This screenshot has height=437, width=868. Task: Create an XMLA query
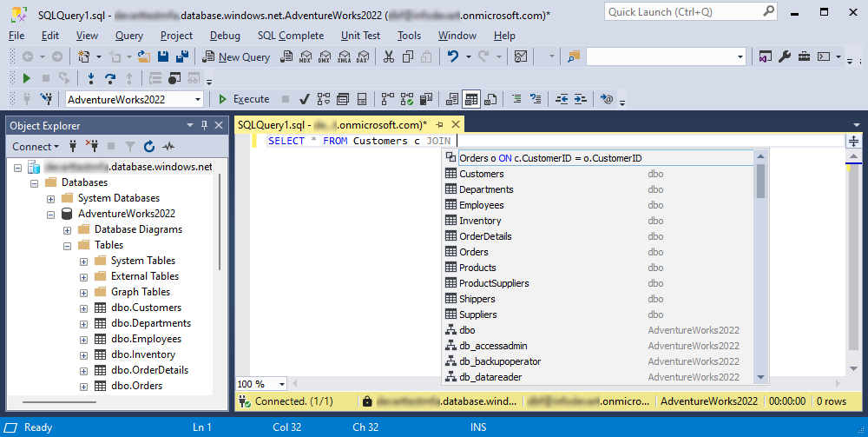pos(344,56)
